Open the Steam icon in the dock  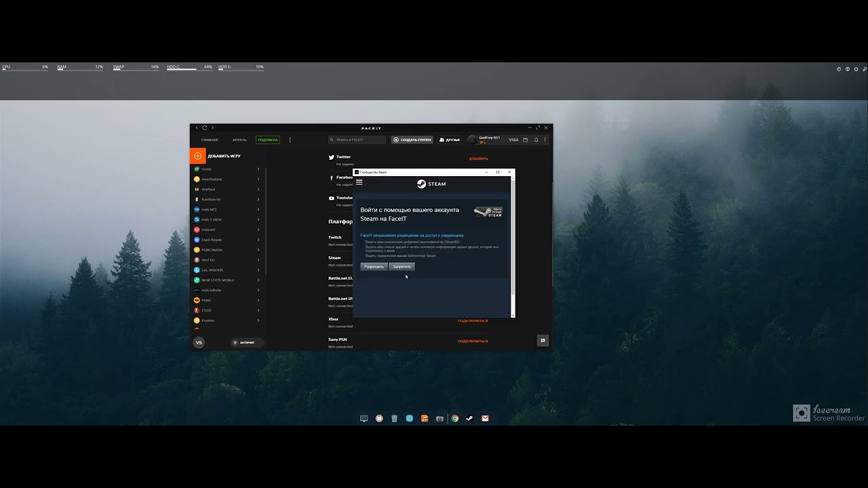pos(469,418)
